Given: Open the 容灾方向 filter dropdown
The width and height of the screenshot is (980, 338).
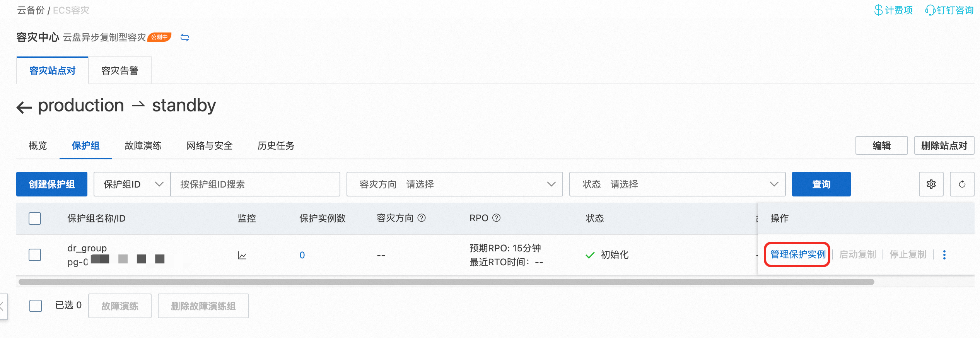Looking at the screenshot, I should point(455,184).
